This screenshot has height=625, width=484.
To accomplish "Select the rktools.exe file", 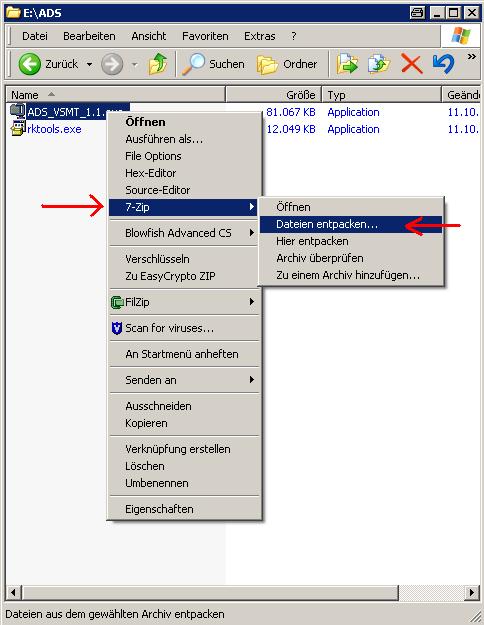I will (54, 129).
